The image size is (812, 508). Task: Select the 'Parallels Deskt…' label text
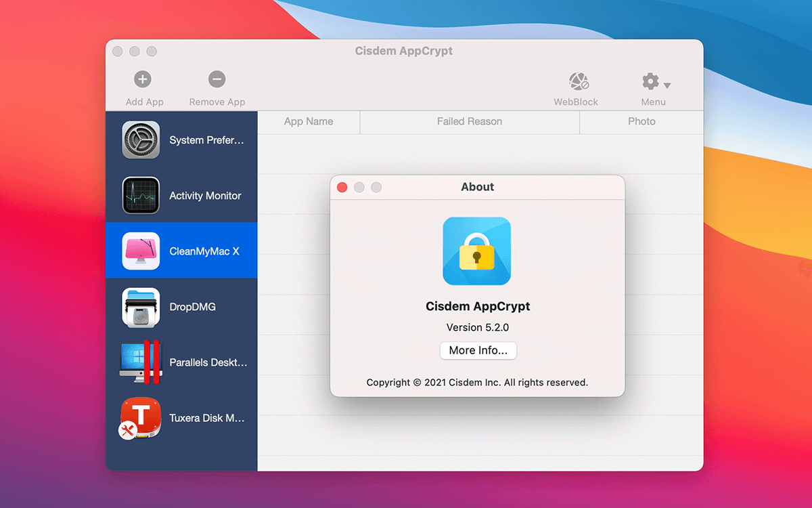click(x=208, y=362)
